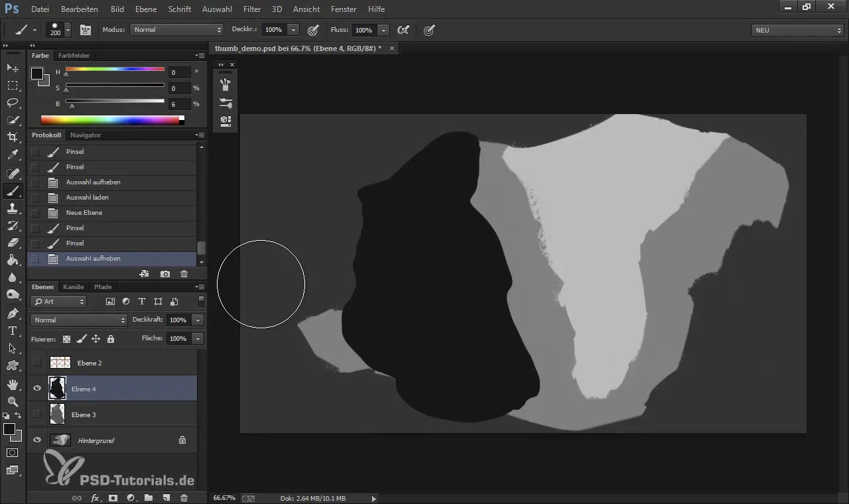
Task: Open the Modus blend mode dropdown
Action: [x=176, y=30]
